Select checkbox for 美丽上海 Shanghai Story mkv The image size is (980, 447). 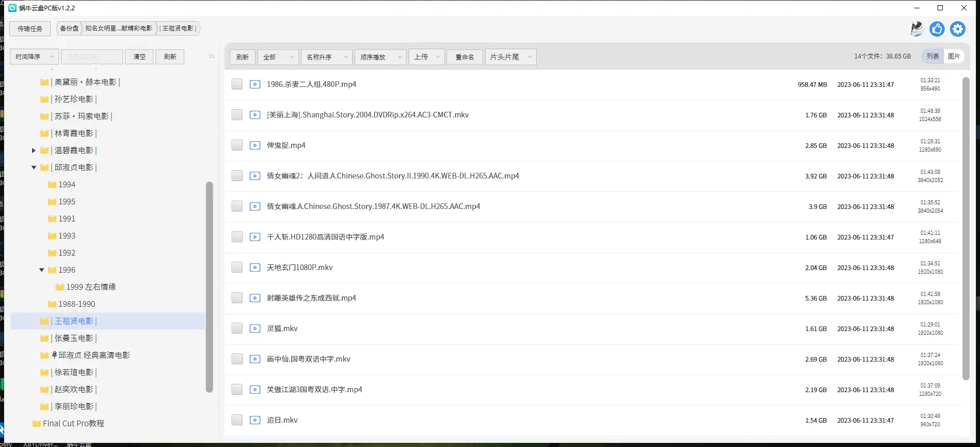237,115
